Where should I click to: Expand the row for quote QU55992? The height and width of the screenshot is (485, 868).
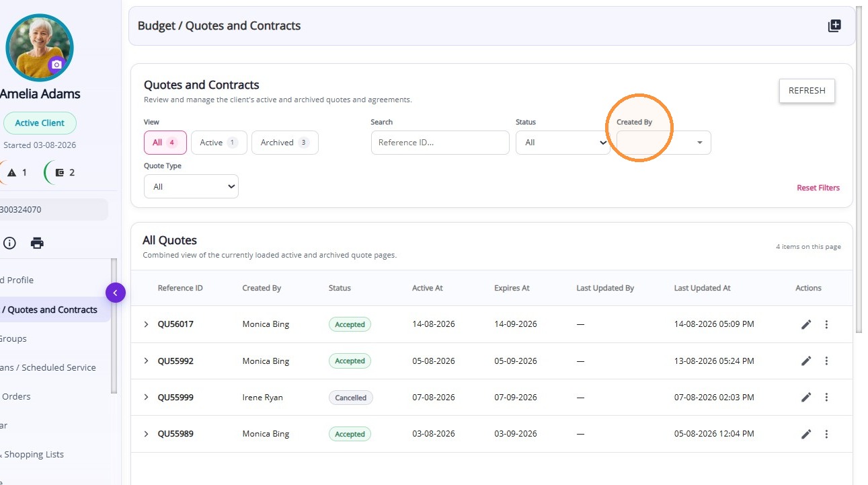click(147, 361)
